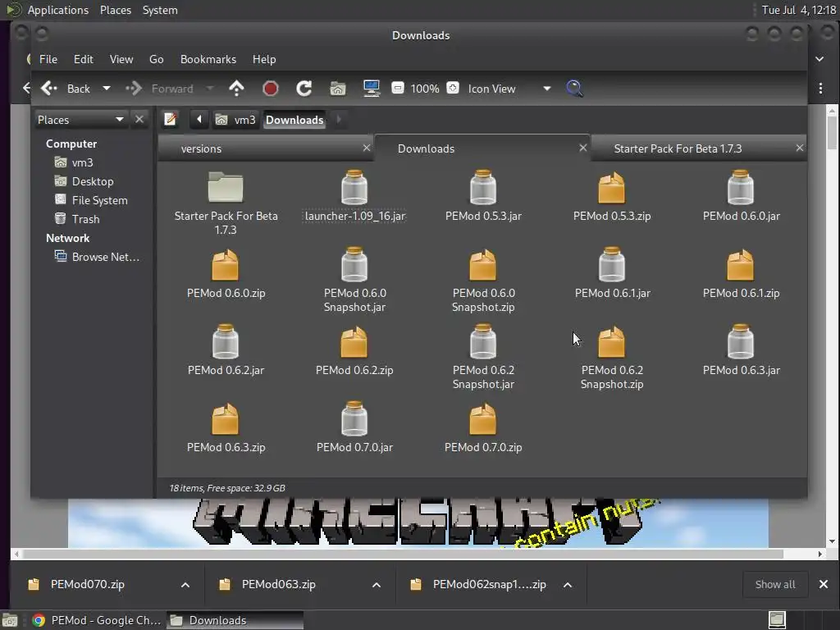
Task: Select PEMod 0.5.3.zip archive icon
Action: [612, 188]
